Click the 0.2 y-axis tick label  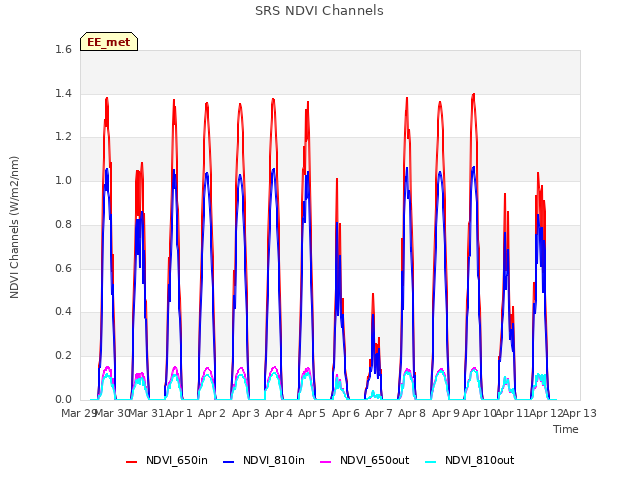click(x=63, y=356)
